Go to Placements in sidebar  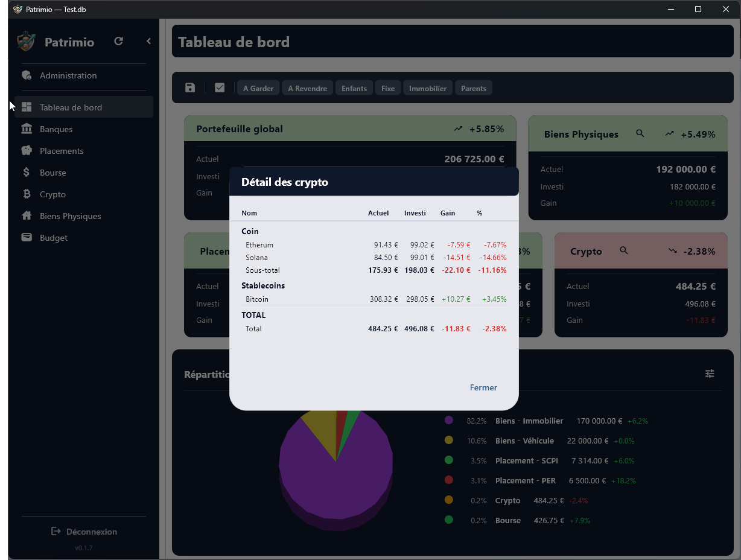coord(84,151)
